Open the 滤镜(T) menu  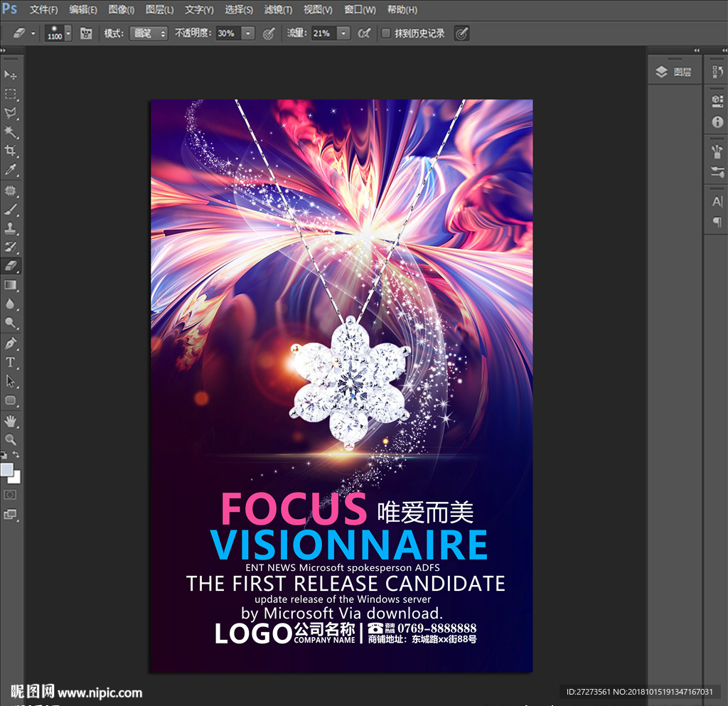click(x=278, y=9)
